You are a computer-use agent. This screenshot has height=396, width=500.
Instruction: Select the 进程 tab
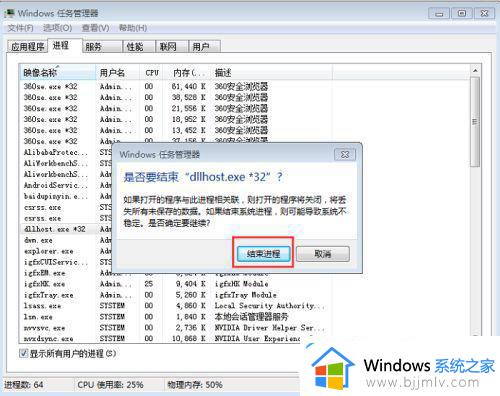click(64, 45)
